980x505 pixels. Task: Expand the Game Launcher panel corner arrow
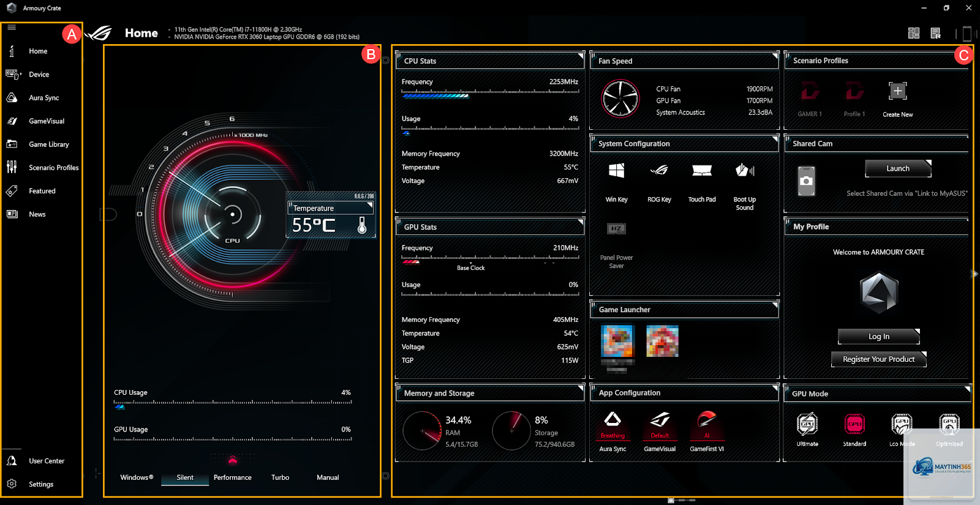(x=775, y=305)
